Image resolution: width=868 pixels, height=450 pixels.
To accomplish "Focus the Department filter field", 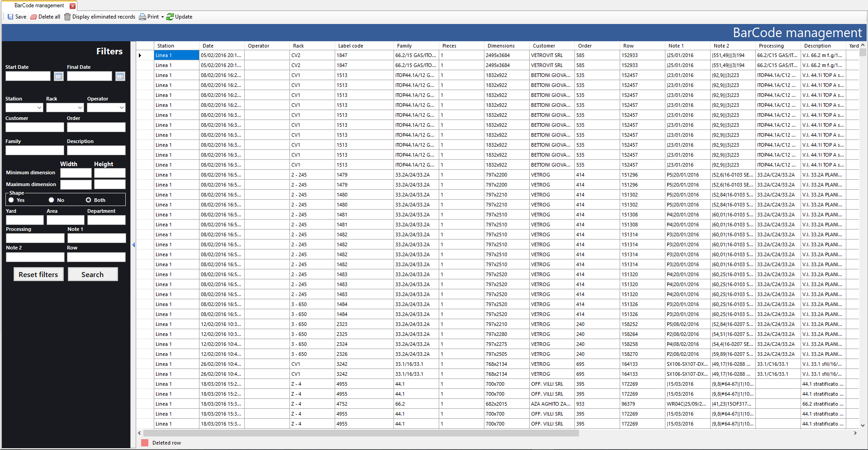I will [x=106, y=220].
